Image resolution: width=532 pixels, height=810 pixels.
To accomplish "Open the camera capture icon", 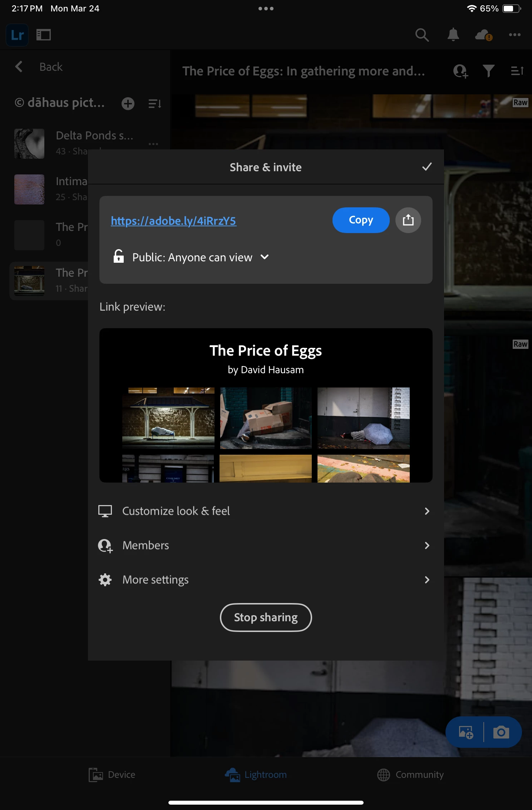I will [501, 732].
